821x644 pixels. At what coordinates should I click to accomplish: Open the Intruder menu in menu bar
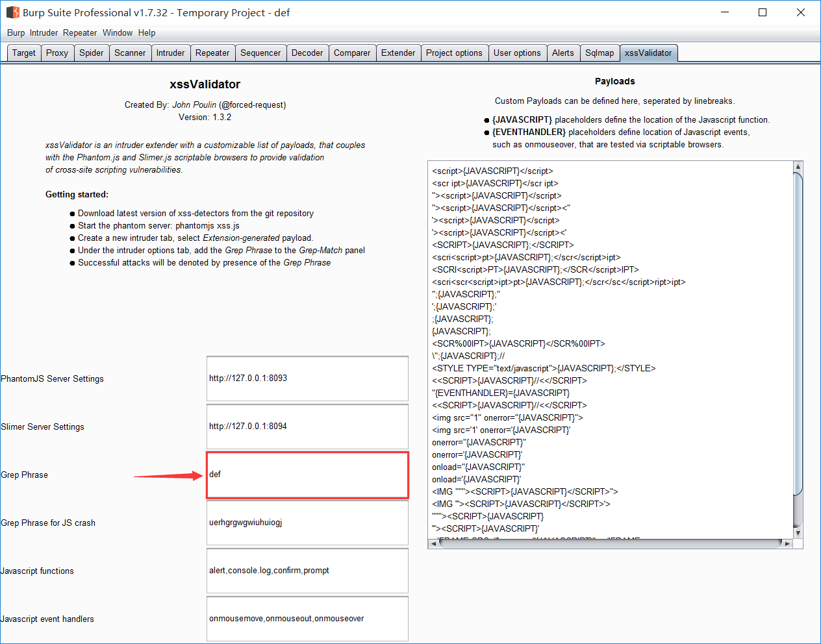coord(44,32)
